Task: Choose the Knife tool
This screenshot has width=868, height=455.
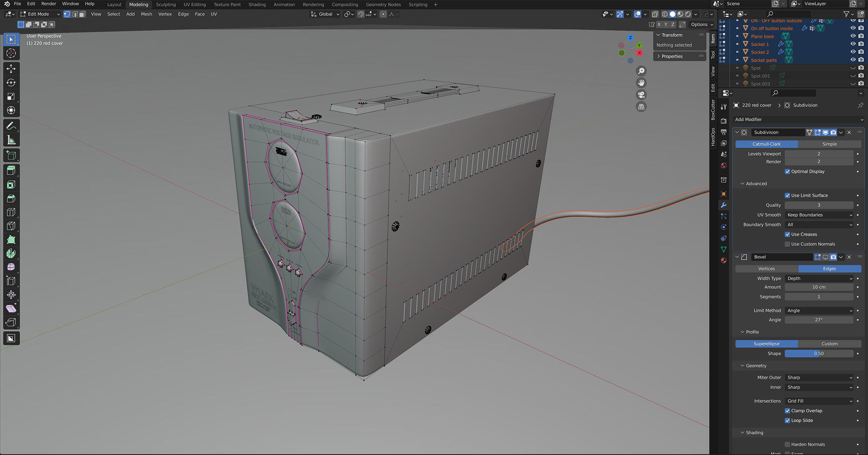Action: coord(11,226)
